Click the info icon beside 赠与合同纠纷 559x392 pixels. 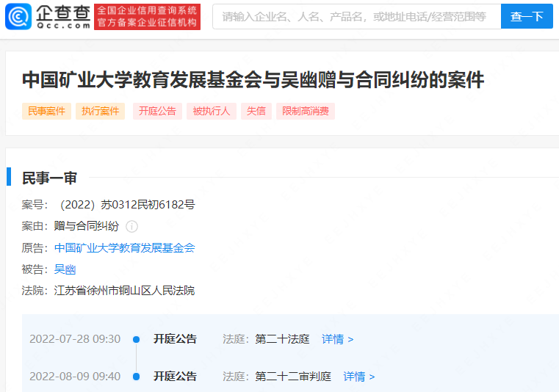pyautogui.click(x=131, y=226)
